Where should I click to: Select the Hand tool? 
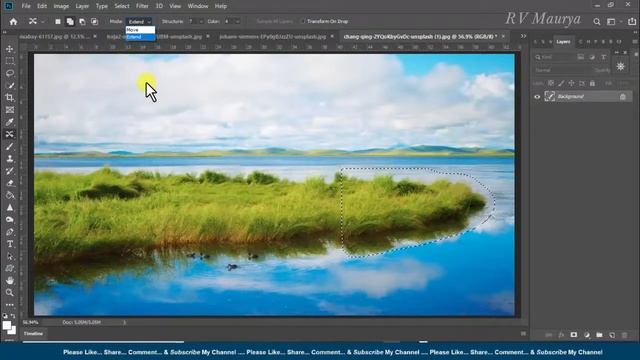tap(9, 280)
